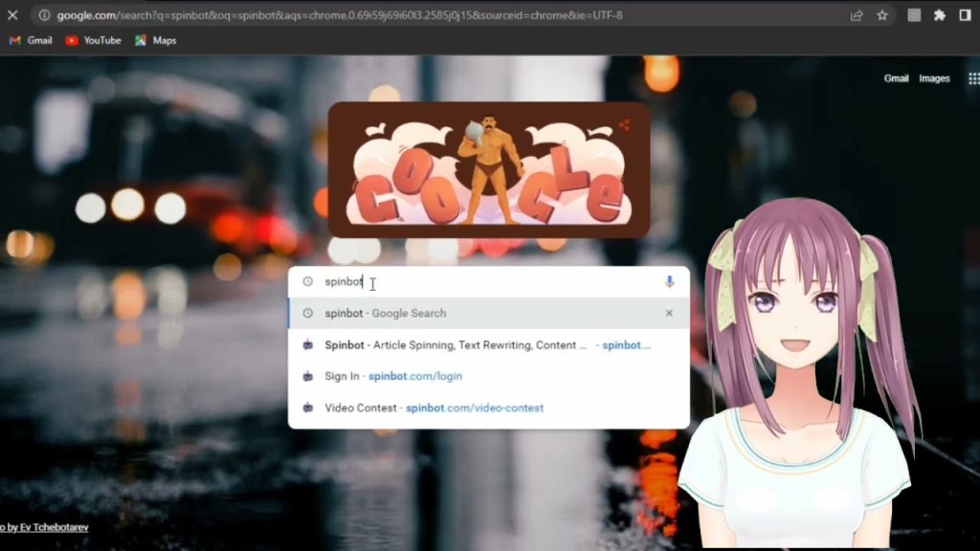Image resolution: width=980 pixels, height=551 pixels.
Task: Share this page icon in address bar
Action: coord(857,15)
